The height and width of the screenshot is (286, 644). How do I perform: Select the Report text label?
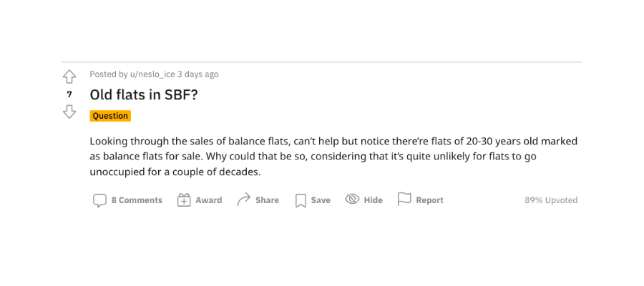(x=429, y=200)
